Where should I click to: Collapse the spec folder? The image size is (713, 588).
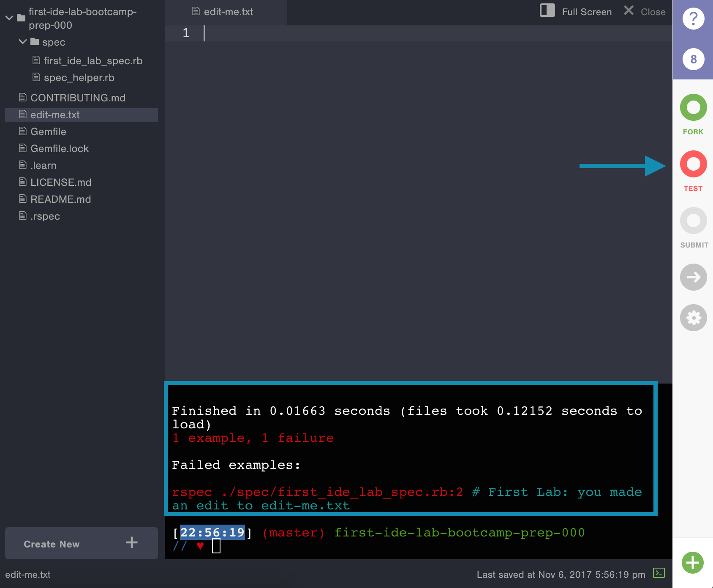[23, 42]
